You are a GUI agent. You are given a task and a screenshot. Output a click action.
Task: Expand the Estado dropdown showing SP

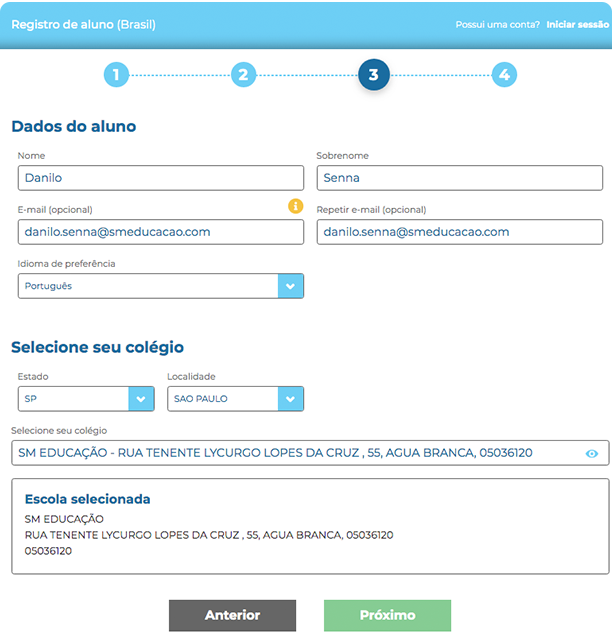[x=85, y=399]
